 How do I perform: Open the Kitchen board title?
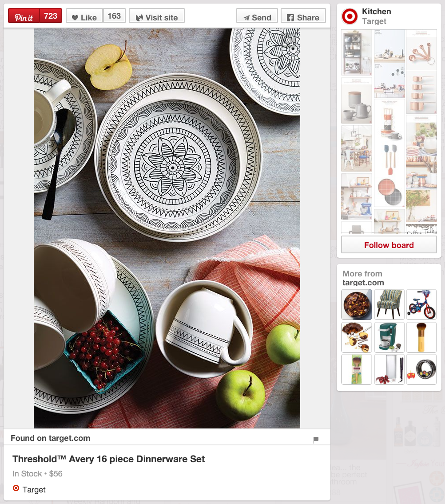pos(376,12)
